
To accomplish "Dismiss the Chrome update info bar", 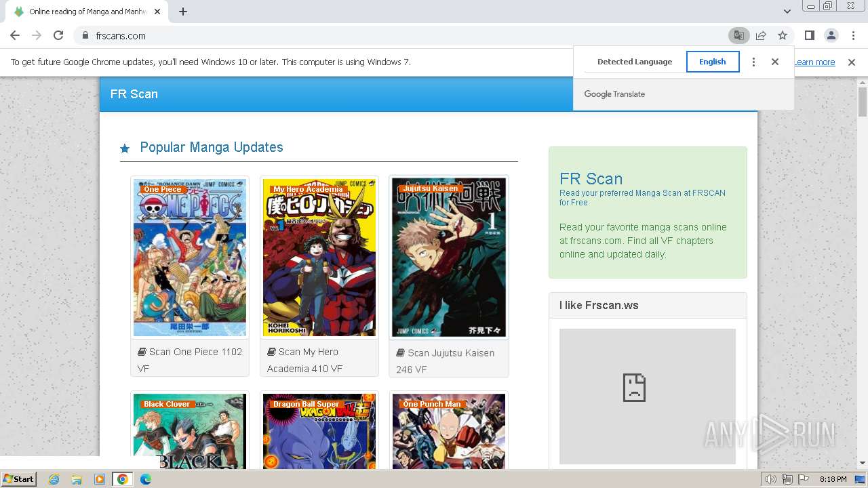I will pyautogui.click(x=852, y=62).
